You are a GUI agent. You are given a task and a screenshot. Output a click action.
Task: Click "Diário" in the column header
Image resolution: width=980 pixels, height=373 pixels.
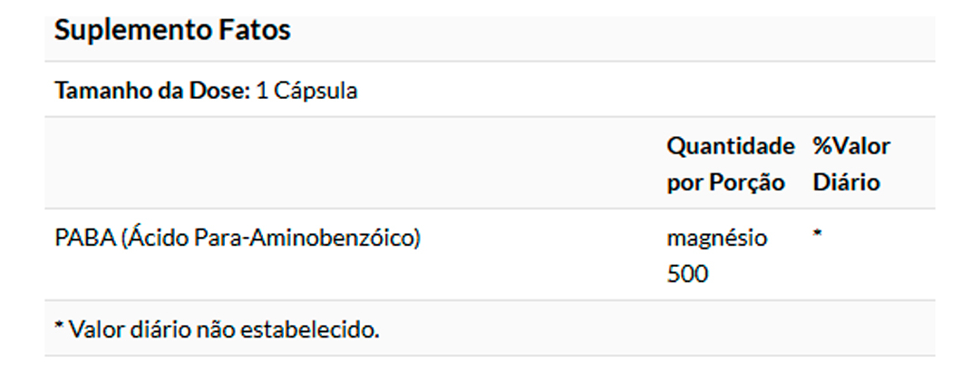[x=846, y=182]
